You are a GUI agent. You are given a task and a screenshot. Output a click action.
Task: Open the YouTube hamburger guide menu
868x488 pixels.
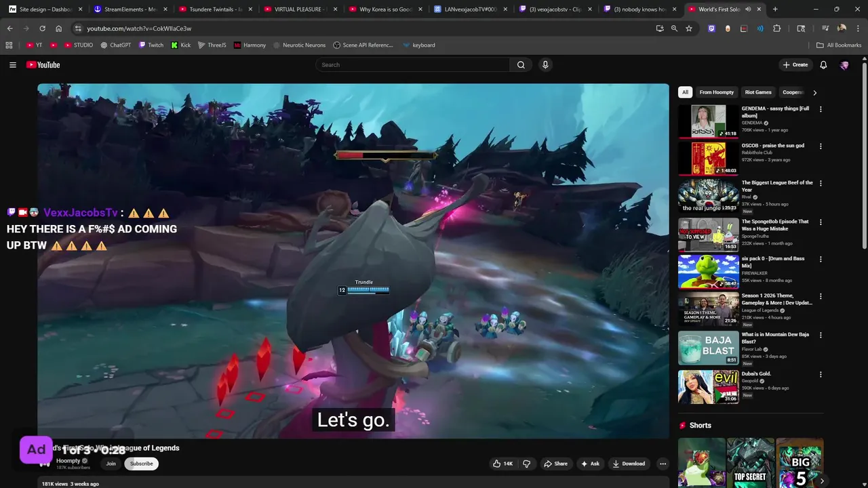tap(13, 65)
